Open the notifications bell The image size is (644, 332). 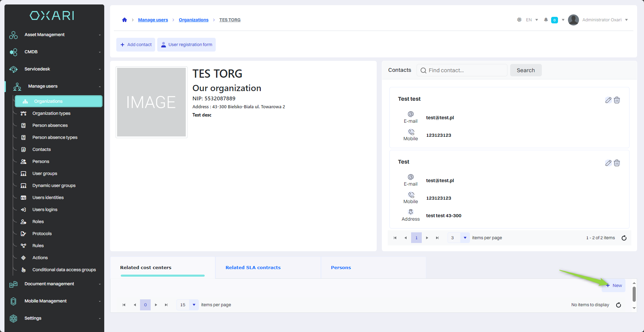546,20
